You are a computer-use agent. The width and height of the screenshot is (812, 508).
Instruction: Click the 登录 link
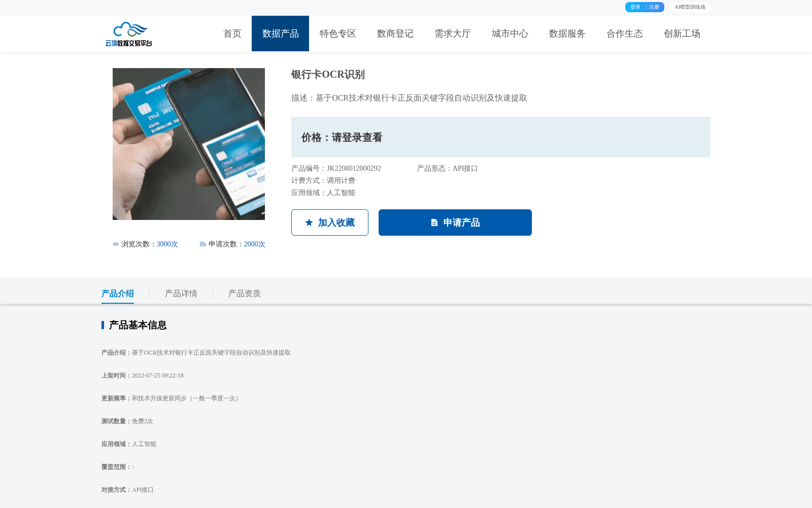pos(635,7)
